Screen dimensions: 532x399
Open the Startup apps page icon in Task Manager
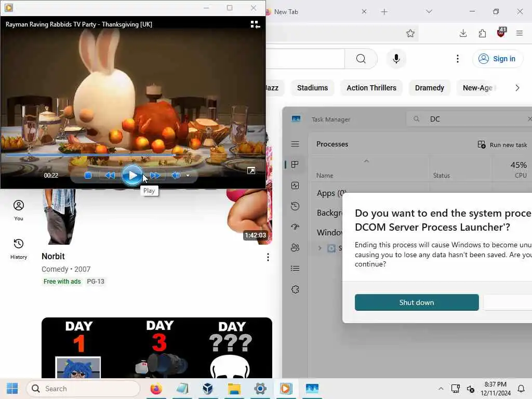point(295,227)
